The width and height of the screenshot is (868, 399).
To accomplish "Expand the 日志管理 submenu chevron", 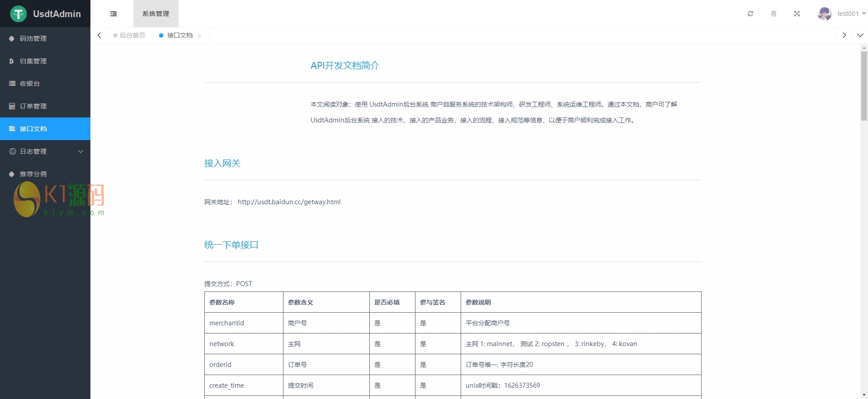I will click(x=80, y=151).
